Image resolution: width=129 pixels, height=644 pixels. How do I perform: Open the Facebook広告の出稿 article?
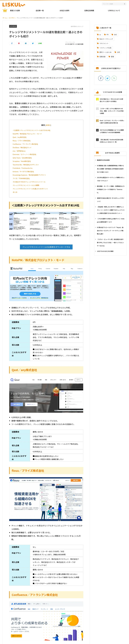tap(111, 141)
